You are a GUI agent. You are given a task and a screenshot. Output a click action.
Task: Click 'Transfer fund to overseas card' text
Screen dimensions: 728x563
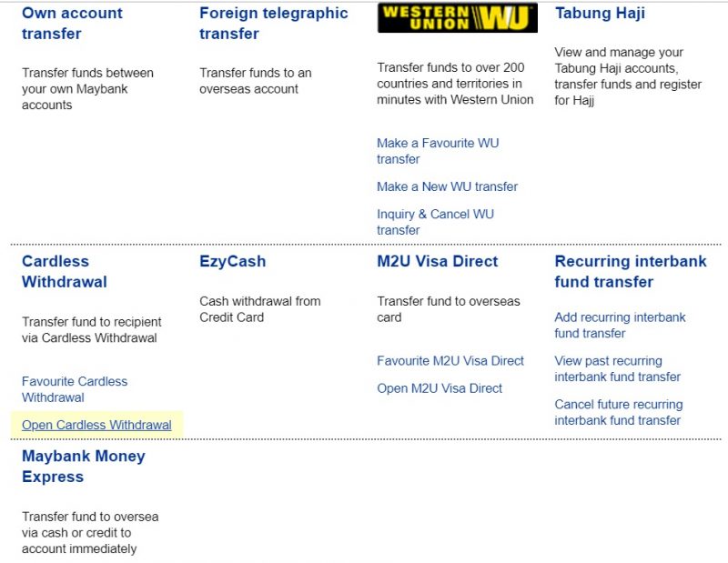[x=449, y=309]
